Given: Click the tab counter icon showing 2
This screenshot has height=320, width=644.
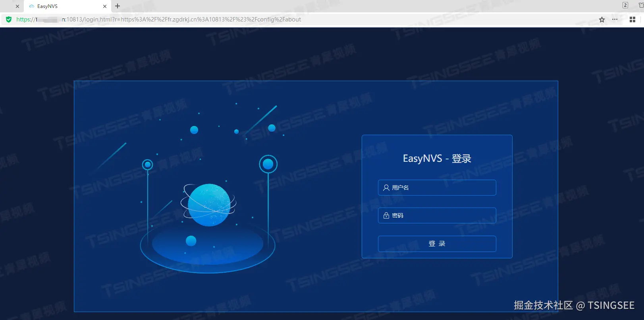Looking at the screenshot, I should 625,5.
